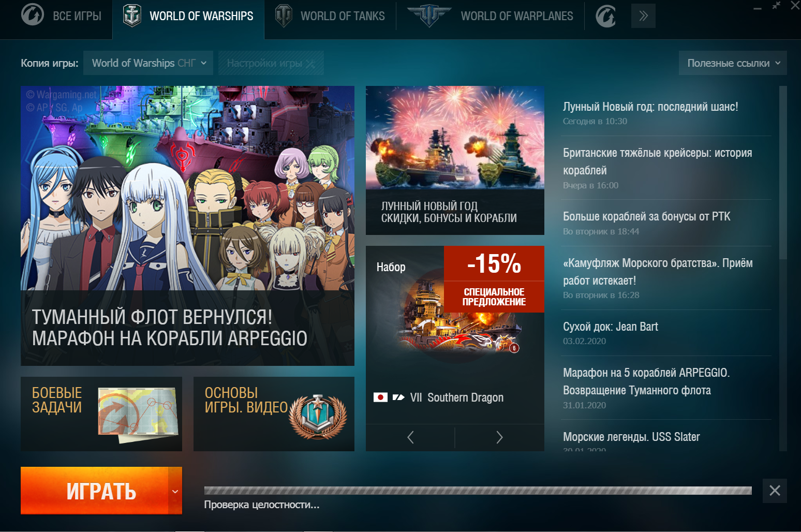Image resolution: width=801 pixels, height=532 pixels.
Task: Click the World of Warplanes winged emblem icon
Action: tap(429, 16)
